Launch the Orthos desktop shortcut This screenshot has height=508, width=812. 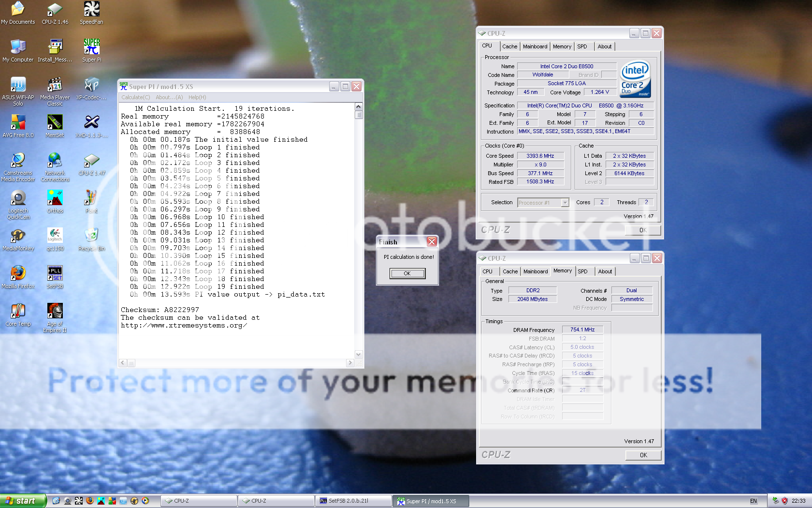pyautogui.click(x=55, y=201)
